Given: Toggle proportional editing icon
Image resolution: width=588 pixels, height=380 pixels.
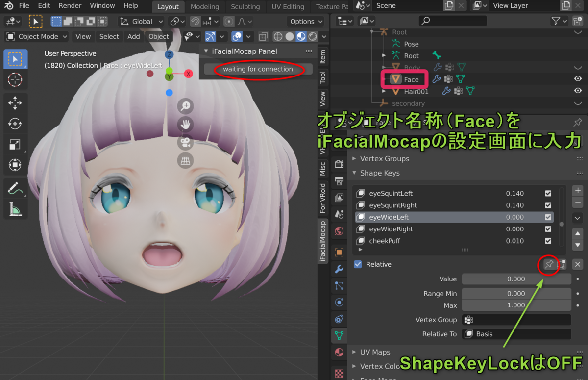Looking at the screenshot, I should pyautogui.click(x=229, y=22).
